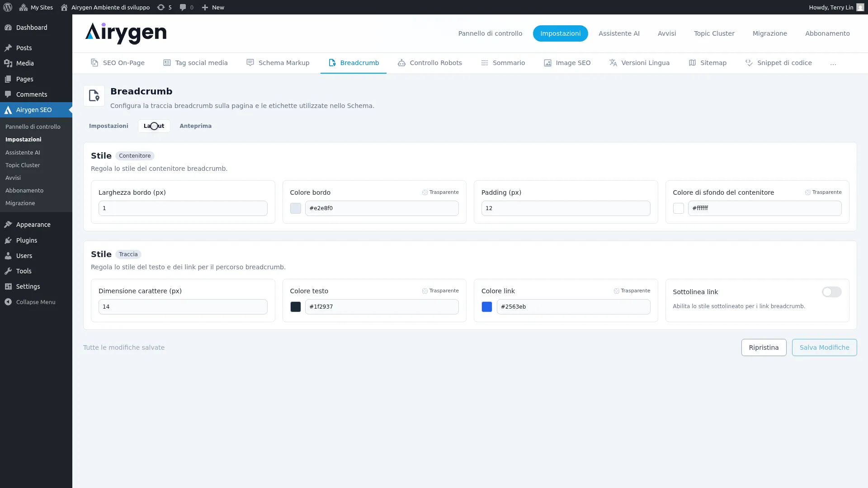Click the Settings sliders icon in sidebar
The width and height of the screenshot is (868, 488).
coord(8,286)
